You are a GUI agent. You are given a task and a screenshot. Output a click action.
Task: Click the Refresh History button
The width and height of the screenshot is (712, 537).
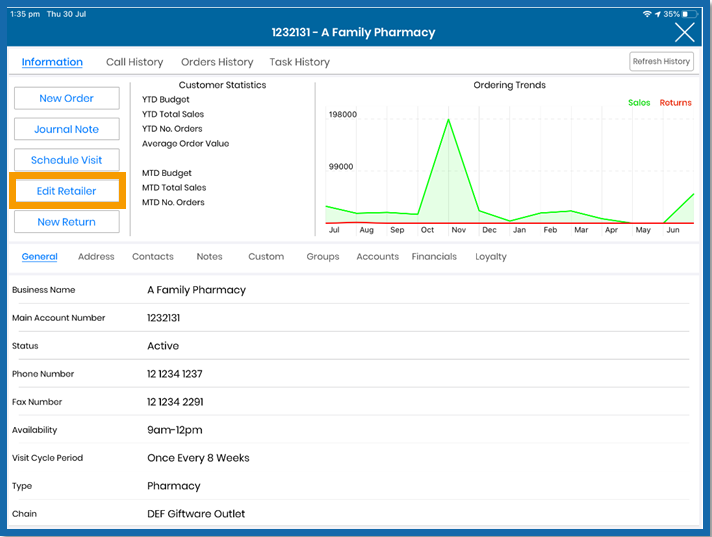click(661, 61)
